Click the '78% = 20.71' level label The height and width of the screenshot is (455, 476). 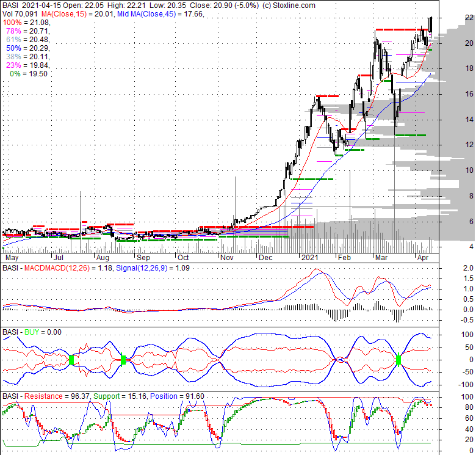pyautogui.click(x=28, y=31)
